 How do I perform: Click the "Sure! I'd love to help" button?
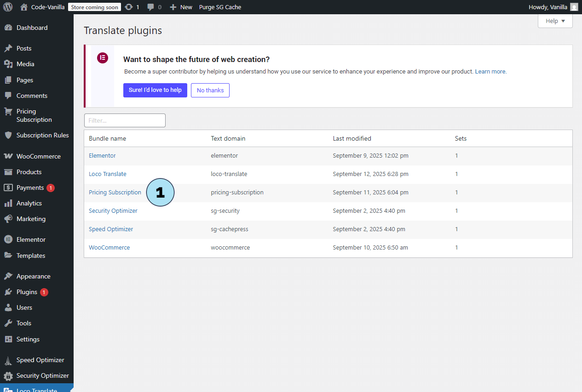(x=155, y=90)
